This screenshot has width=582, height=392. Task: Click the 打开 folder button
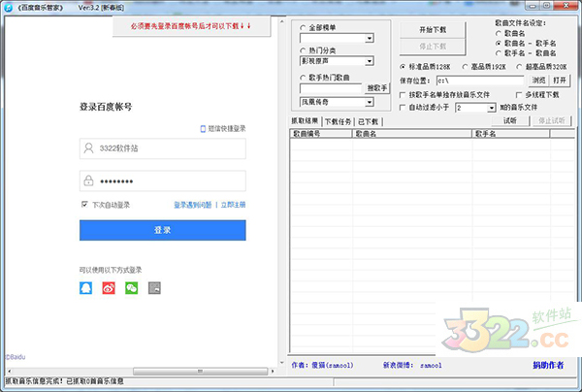[x=560, y=81]
